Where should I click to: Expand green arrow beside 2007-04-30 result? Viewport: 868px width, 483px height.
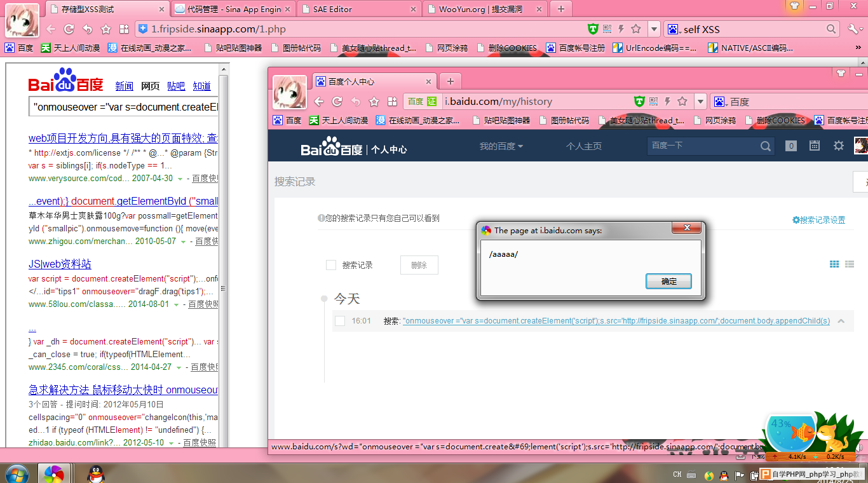tap(180, 179)
